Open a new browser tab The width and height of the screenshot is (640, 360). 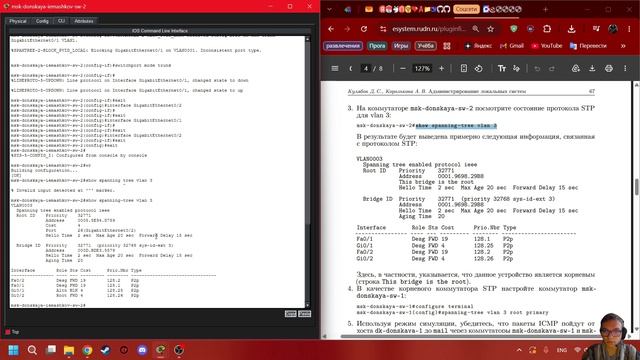[545, 9]
